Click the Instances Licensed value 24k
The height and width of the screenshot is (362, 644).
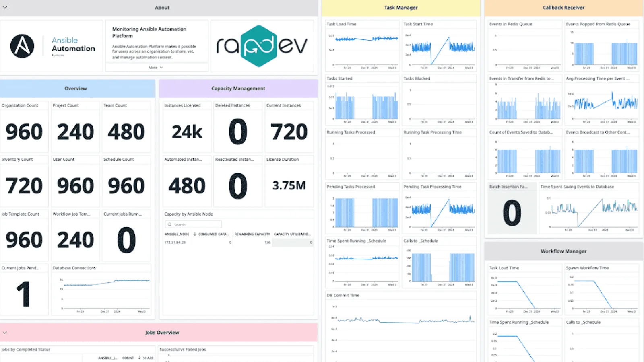(x=187, y=132)
